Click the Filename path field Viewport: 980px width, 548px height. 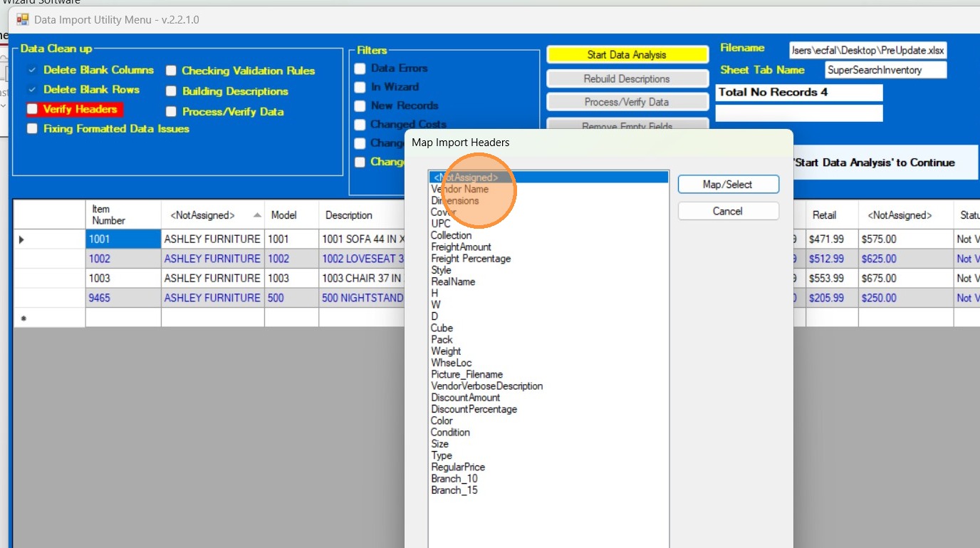tap(867, 51)
